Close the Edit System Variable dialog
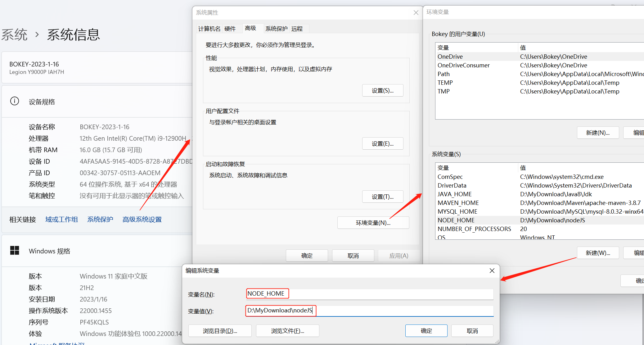Image resolution: width=644 pixels, height=345 pixels. pyautogui.click(x=492, y=271)
